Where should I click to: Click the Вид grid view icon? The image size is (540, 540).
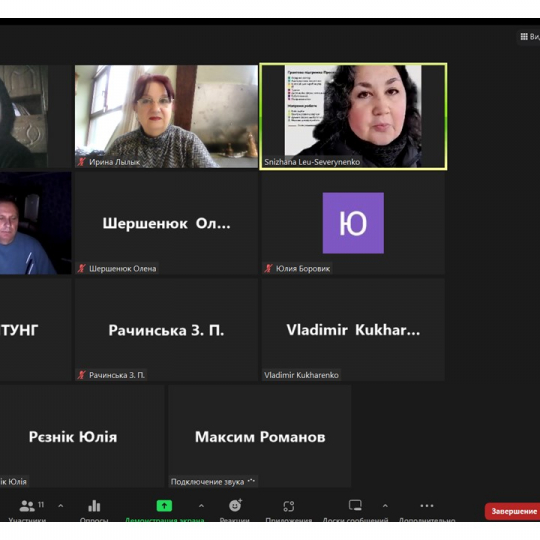[524, 37]
